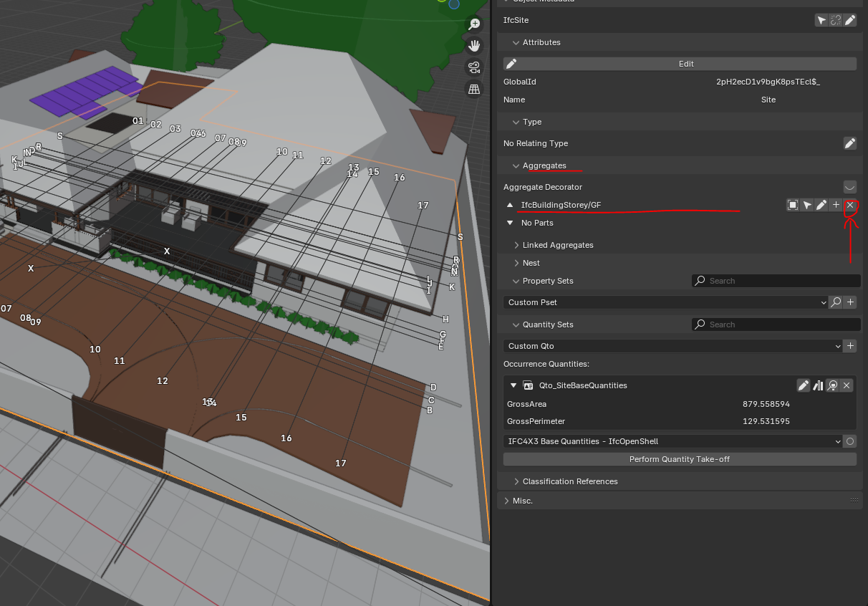This screenshot has width=868, height=606.
Task: Edit Qto_SiteBaseQuantities with the pencil icon
Action: pos(804,385)
